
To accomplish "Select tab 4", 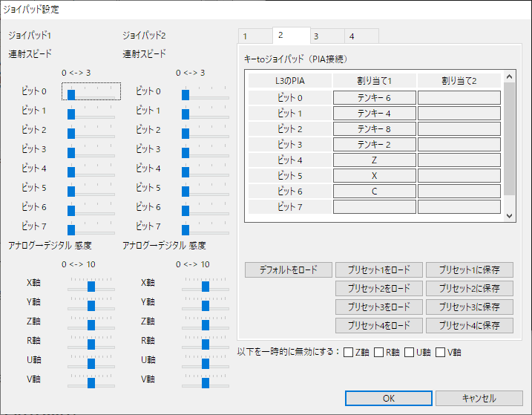I will (361, 36).
